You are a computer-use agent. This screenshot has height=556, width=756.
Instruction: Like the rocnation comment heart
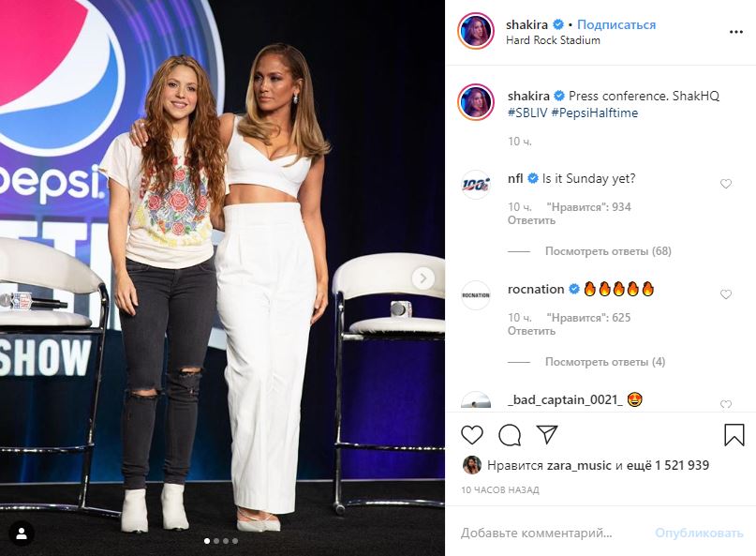tap(726, 294)
